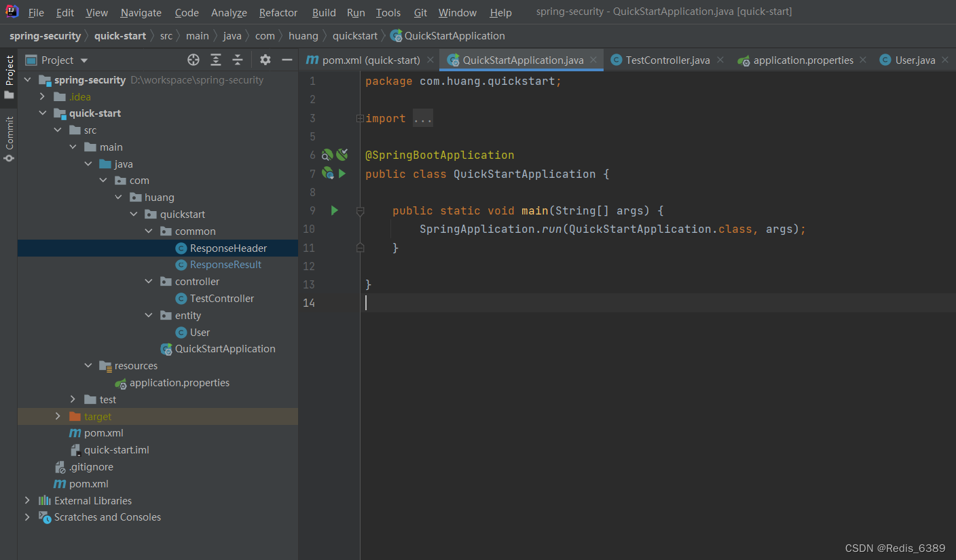Click the Spring gutter icon on line 7
The width and height of the screenshot is (956, 560).
coord(327,174)
